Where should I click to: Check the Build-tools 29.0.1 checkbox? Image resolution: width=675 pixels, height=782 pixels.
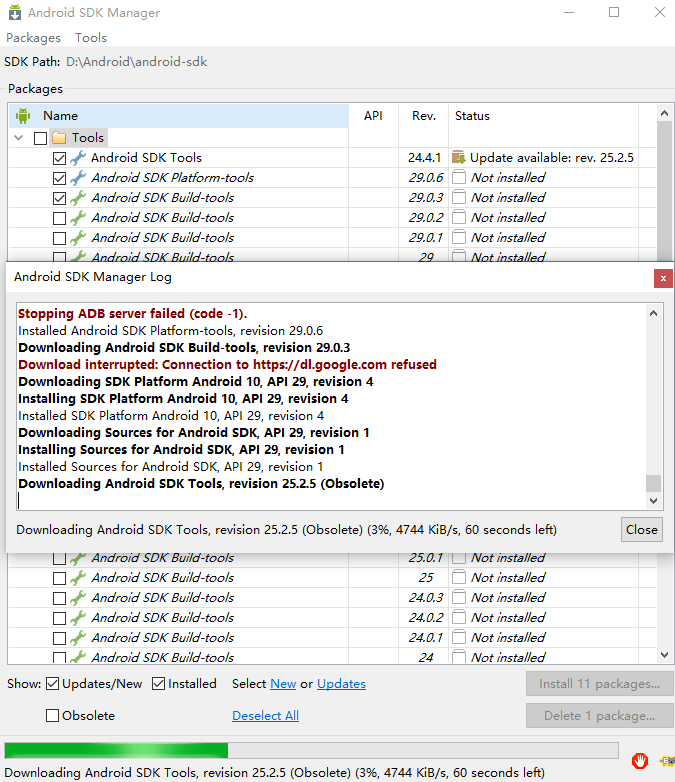coord(59,238)
